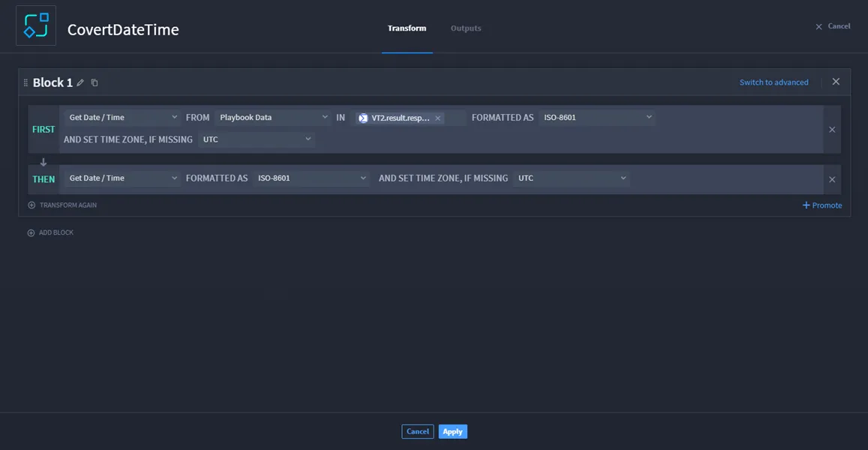This screenshot has width=868, height=450.
Task: Click the down arrow between FIRST and THEN
Action: point(44,162)
